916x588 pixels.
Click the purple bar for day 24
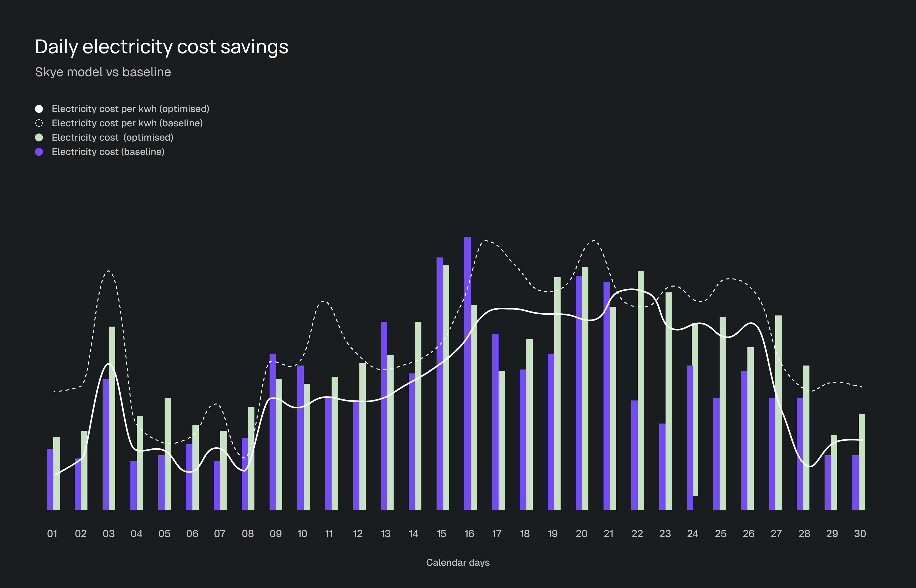690,438
